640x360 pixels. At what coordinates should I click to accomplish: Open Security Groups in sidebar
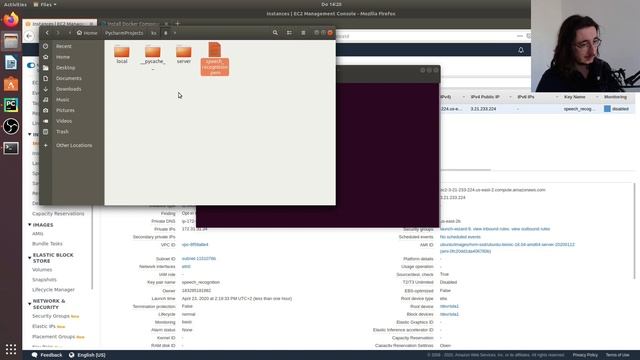point(51,316)
